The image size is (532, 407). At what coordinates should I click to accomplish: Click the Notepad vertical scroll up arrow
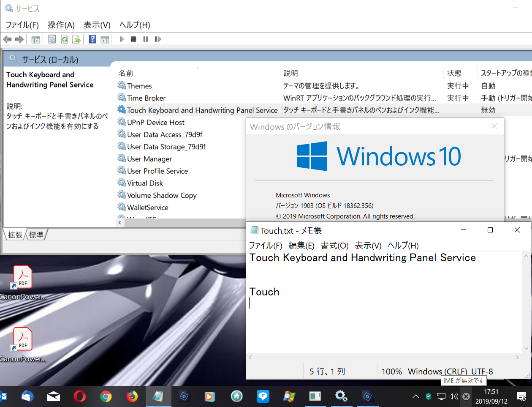pos(526,256)
